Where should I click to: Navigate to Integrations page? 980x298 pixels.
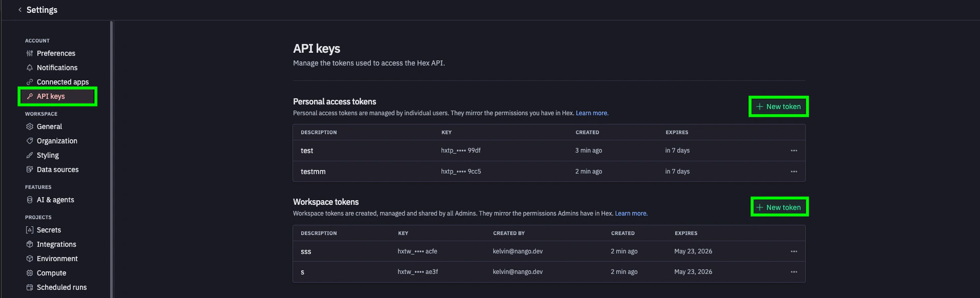(x=56, y=244)
